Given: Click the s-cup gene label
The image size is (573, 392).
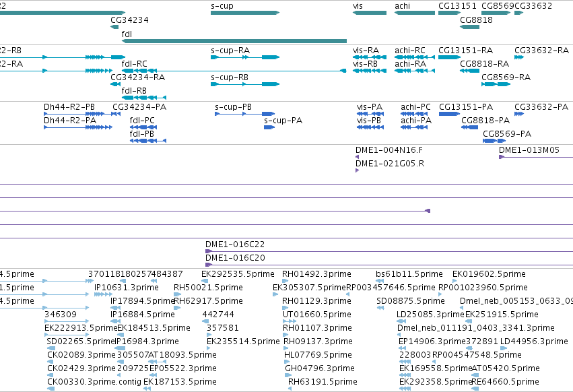Looking at the screenshot, I should 222,6.
